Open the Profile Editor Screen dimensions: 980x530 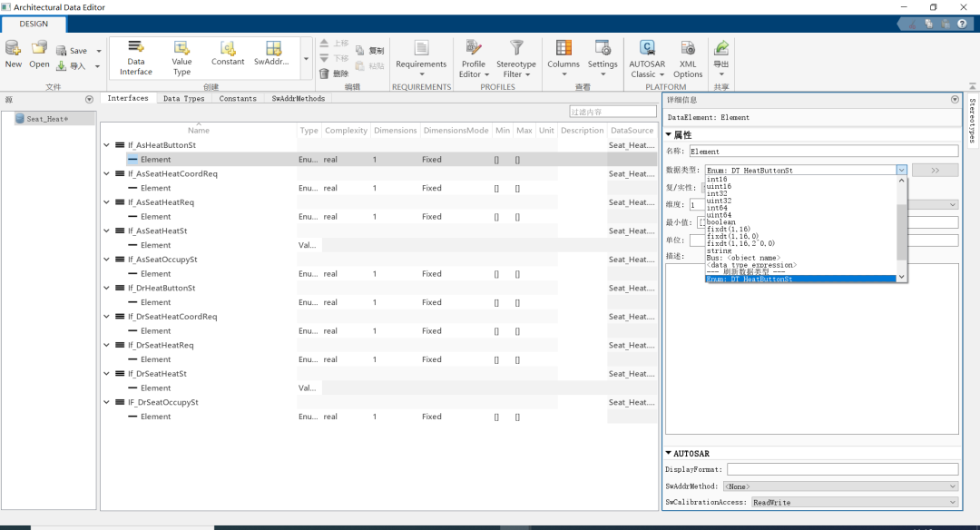[x=474, y=58]
